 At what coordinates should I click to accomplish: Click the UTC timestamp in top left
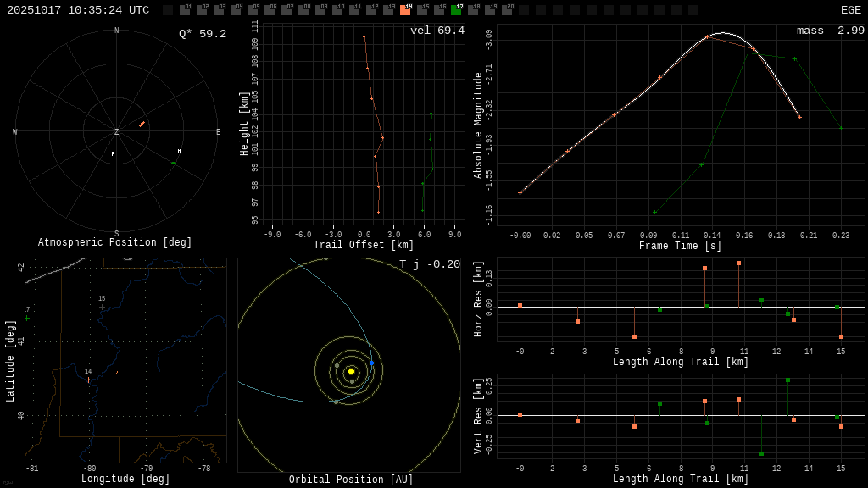pos(78,10)
